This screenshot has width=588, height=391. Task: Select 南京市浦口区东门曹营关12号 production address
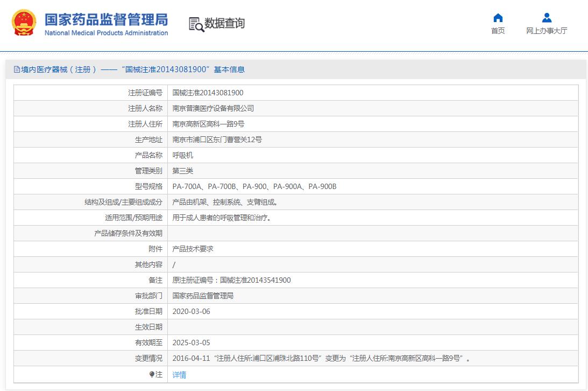click(217, 139)
